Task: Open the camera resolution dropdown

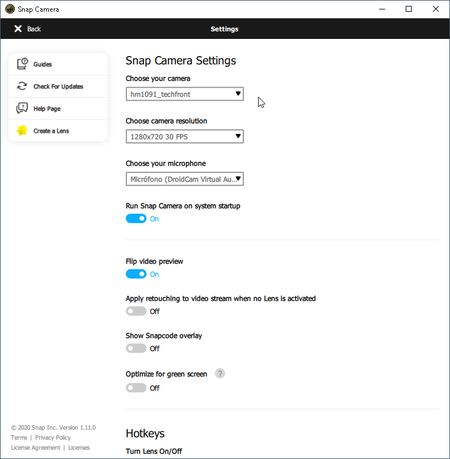Action: point(185,136)
